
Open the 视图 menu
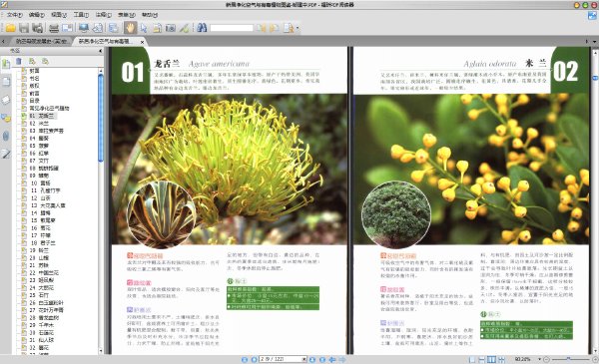point(59,15)
